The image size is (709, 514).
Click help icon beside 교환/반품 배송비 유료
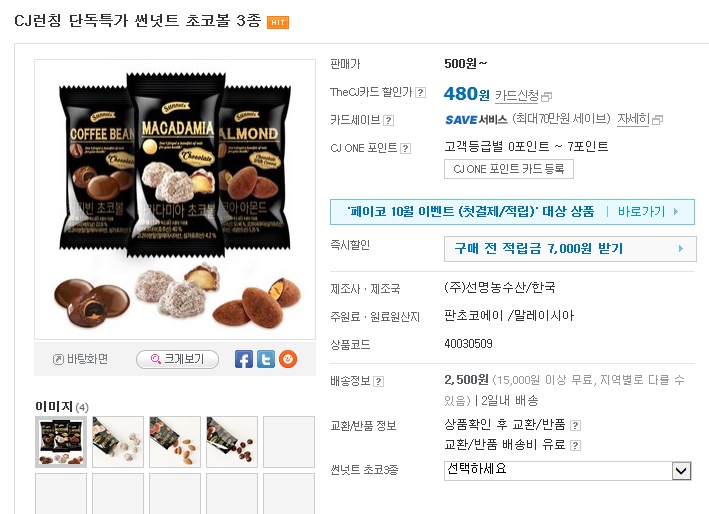pyautogui.click(x=575, y=446)
